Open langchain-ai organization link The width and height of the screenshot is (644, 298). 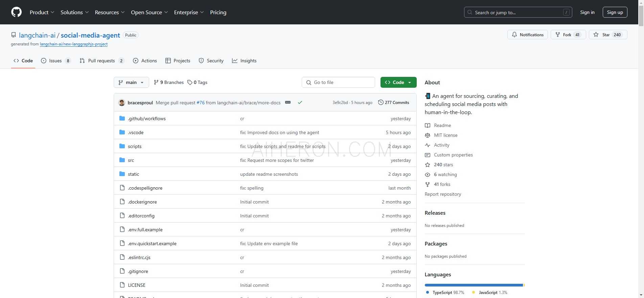pos(37,35)
